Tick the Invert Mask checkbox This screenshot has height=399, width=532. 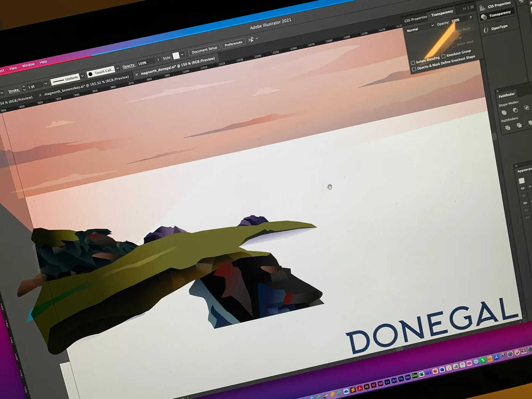(453, 45)
